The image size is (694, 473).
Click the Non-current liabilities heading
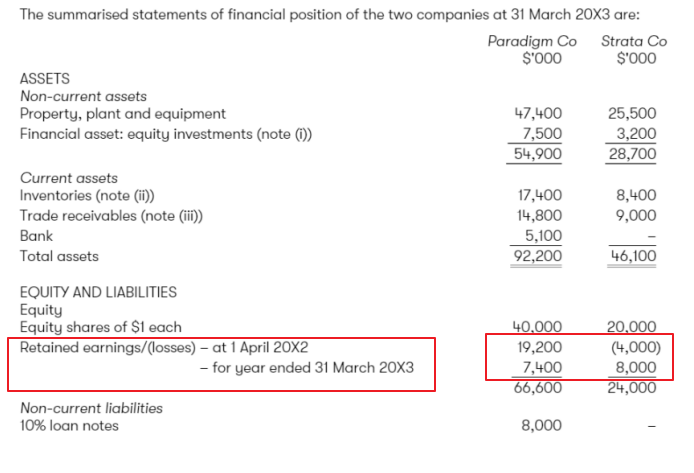tap(92, 408)
